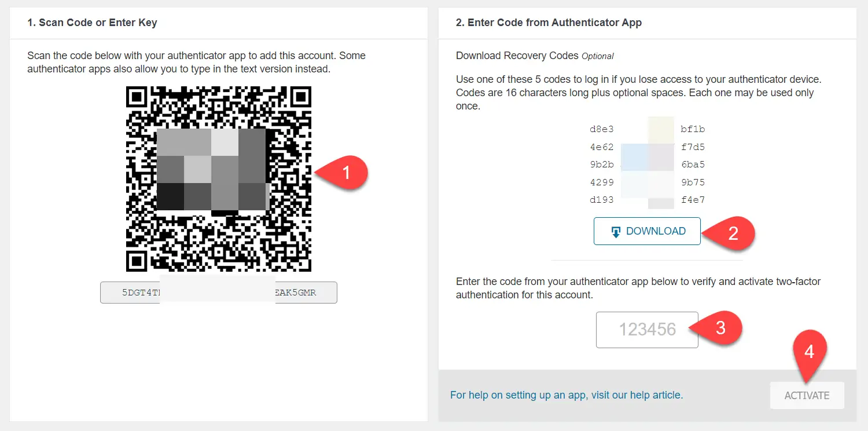Image resolution: width=868 pixels, height=431 pixels.
Task: Click recovery code segment d8e3
Action: coord(602,129)
